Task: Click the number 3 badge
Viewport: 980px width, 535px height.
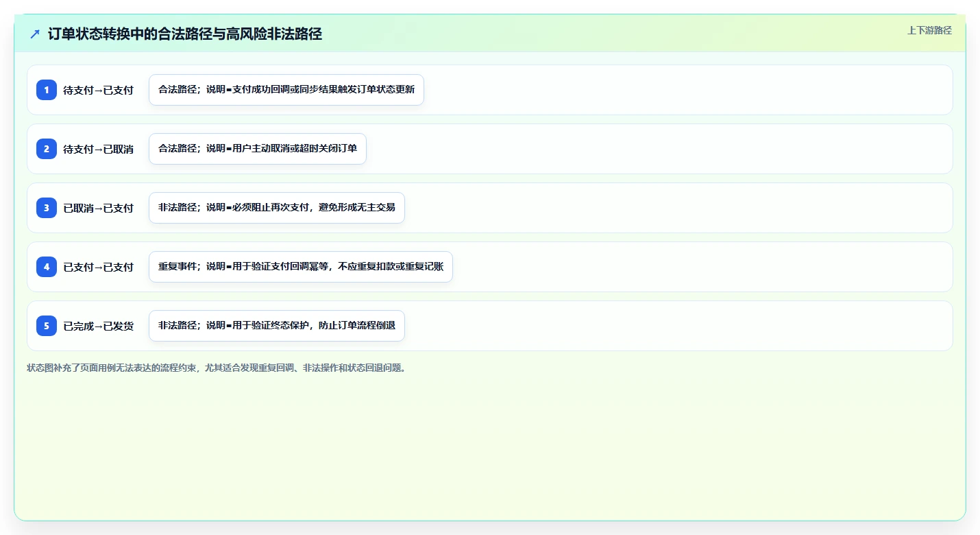Action: coord(47,208)
